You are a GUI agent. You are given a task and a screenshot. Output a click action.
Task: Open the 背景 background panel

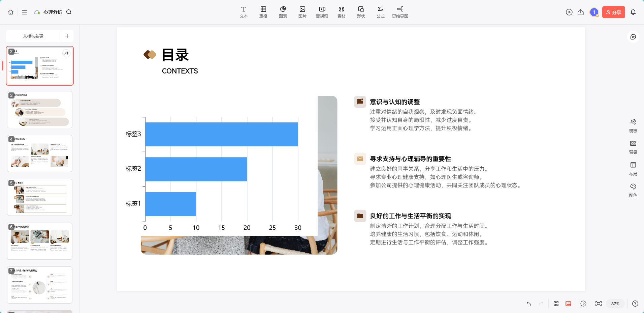[x=633, y=147]
